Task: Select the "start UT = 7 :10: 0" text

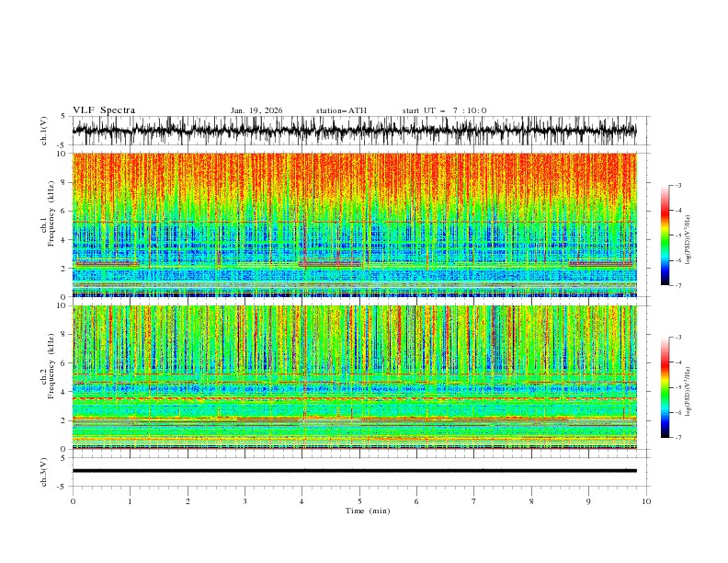Action: click(x=444, y=110)
